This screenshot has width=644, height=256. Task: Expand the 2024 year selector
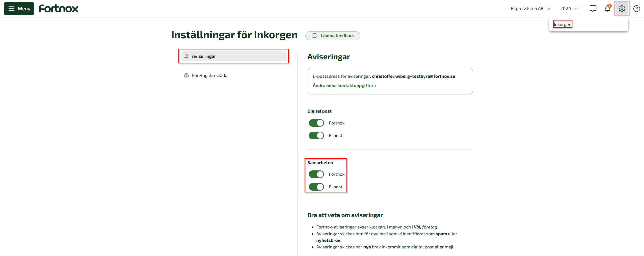(568, 8)
